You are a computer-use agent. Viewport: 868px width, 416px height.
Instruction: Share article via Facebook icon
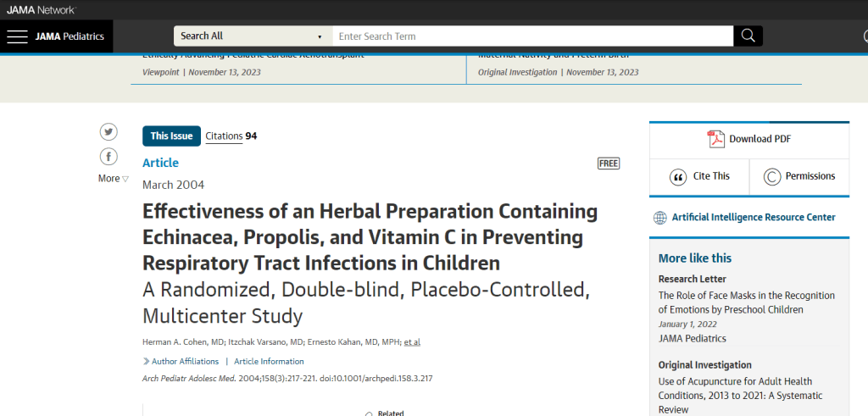[x=108, y=157]
